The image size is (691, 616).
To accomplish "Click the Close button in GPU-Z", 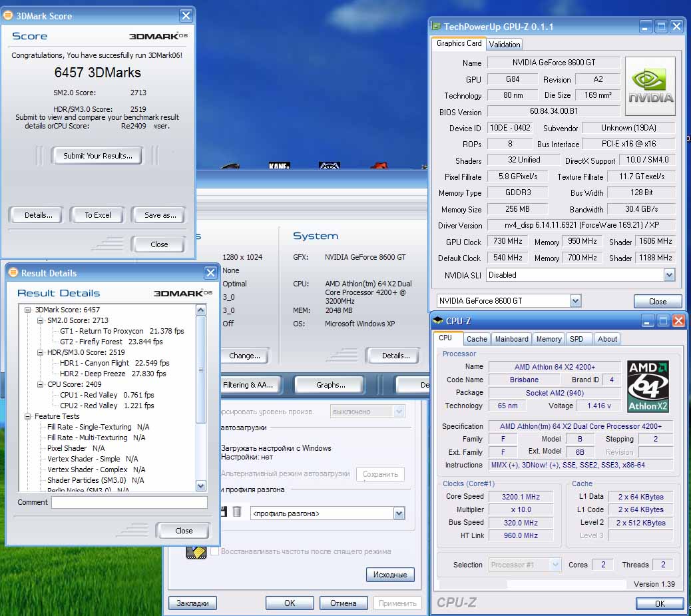I will [658, 302].
